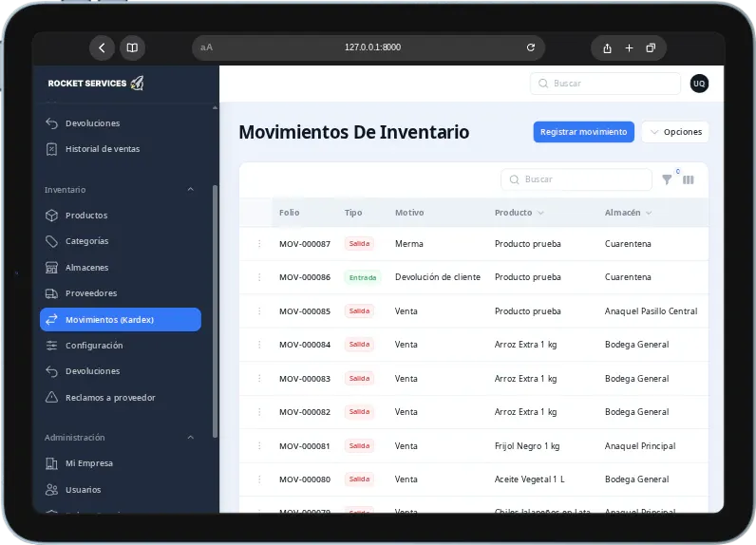Select Movimientos (Kardex) menu item

point(121,319)
